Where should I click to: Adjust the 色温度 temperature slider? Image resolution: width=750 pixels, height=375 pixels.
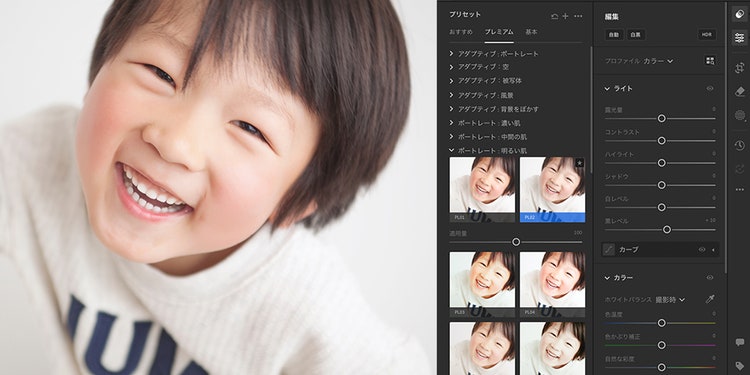662,323
